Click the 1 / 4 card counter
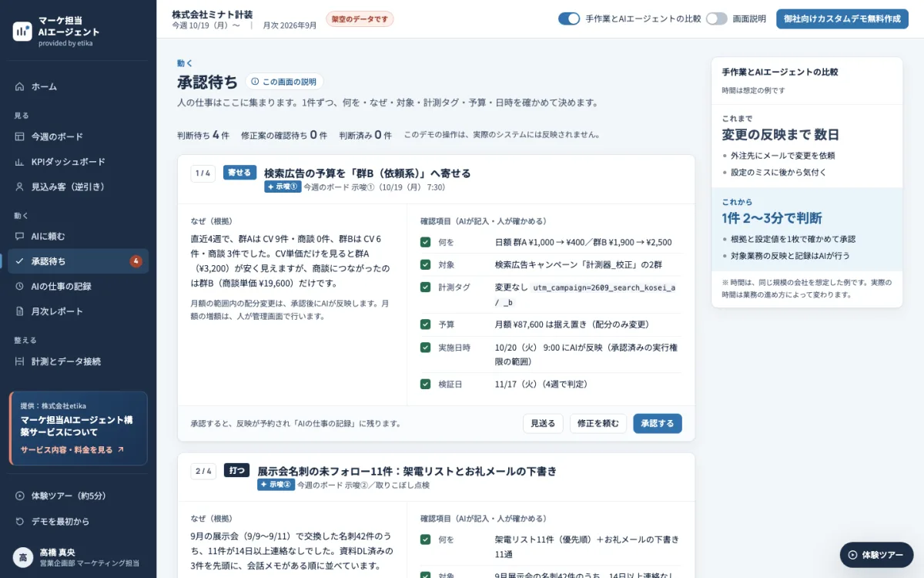924x578 pixels. tap(203, 173)
